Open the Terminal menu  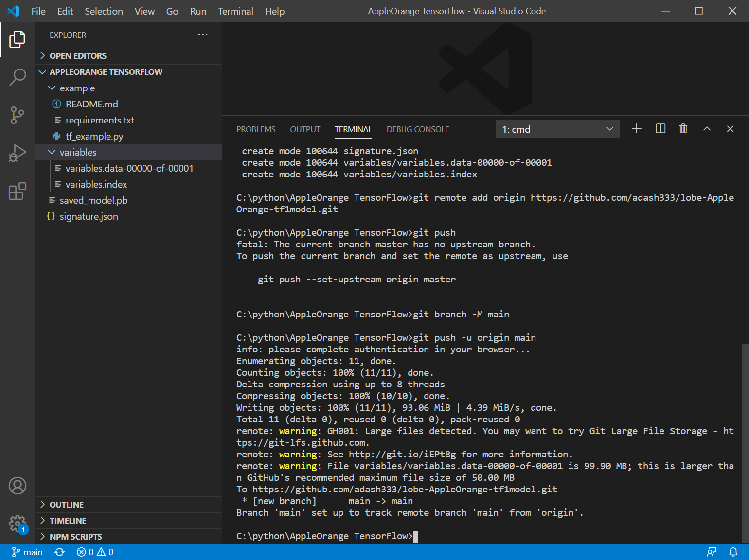[235, 11]
